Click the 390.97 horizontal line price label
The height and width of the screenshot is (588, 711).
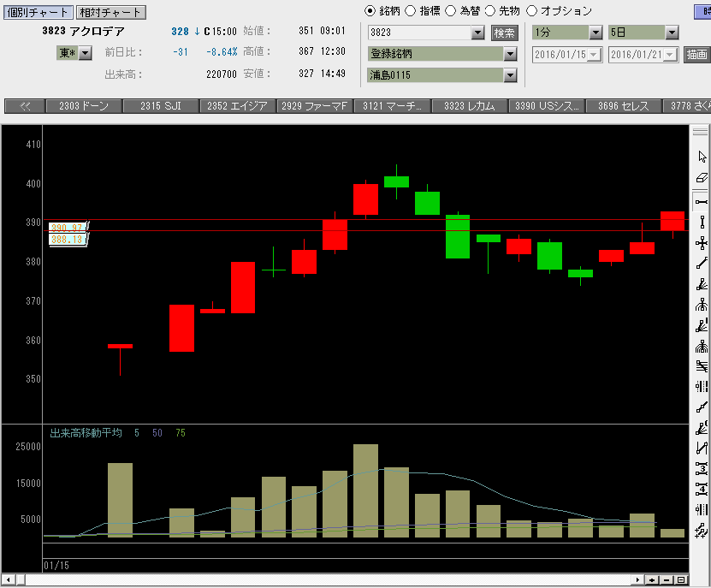click(67, 228)
